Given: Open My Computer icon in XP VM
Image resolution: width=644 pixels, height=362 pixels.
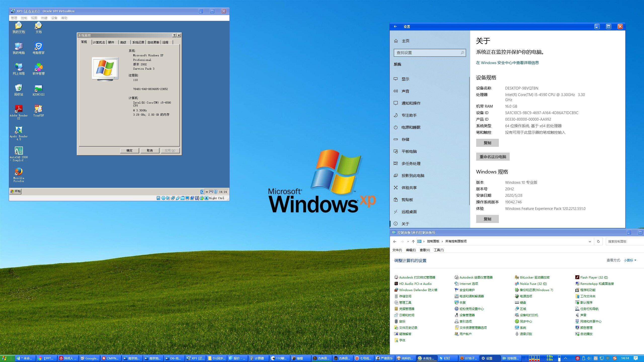Looking at the screenshot, I should [19, 49].
